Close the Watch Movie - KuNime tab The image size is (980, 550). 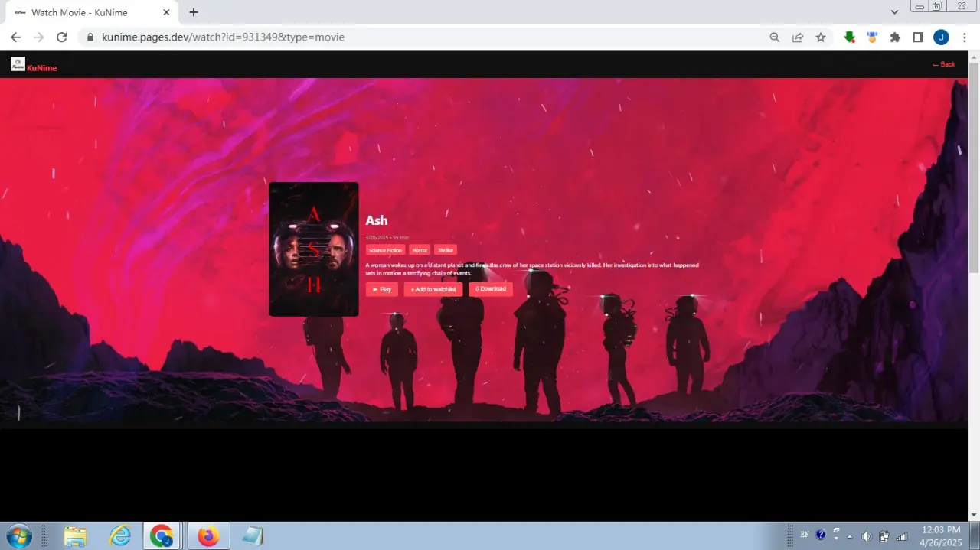coord(167,12)
